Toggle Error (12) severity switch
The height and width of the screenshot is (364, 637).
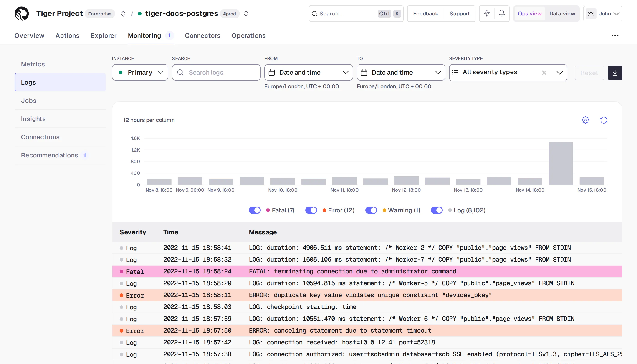tap(311, 210)
